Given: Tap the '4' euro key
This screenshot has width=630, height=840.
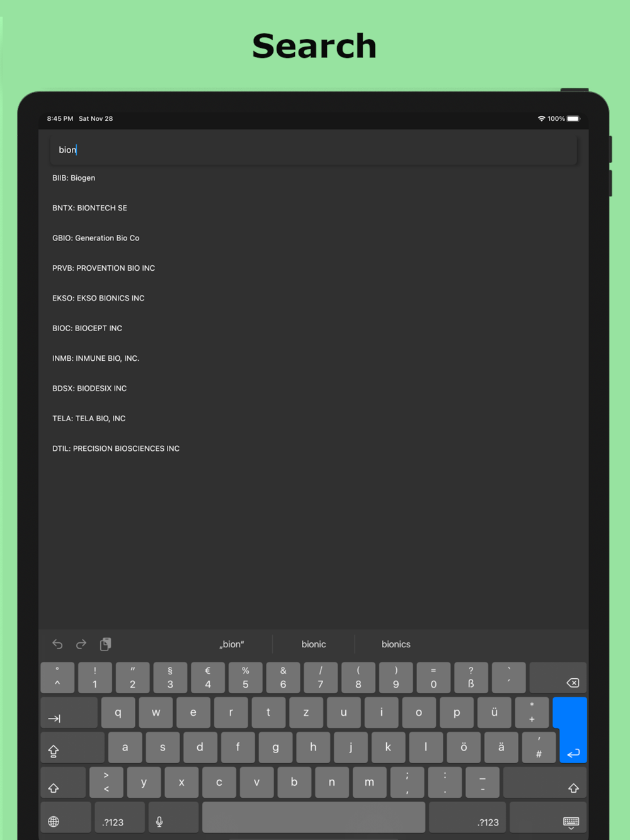Looking at the screenshot, I should 208,678.
